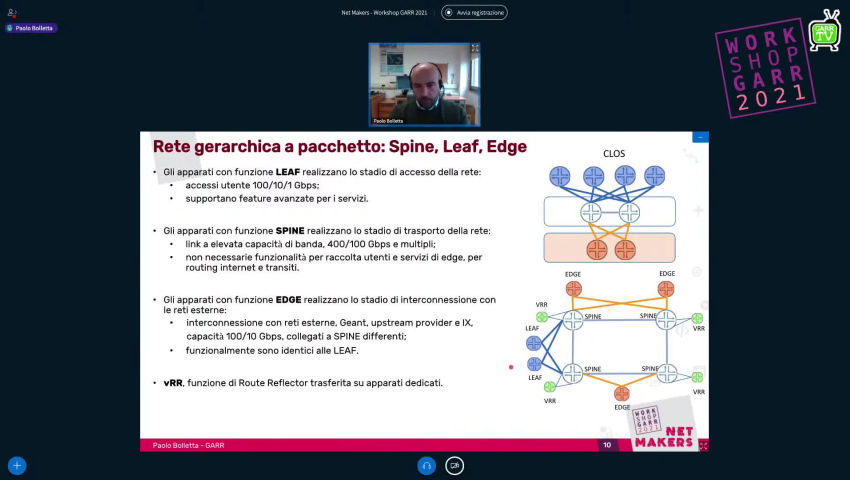Click the bottom orange EDGE node in the diagram
The width and height of the screenshot is (850, 480).
(622, 393)
